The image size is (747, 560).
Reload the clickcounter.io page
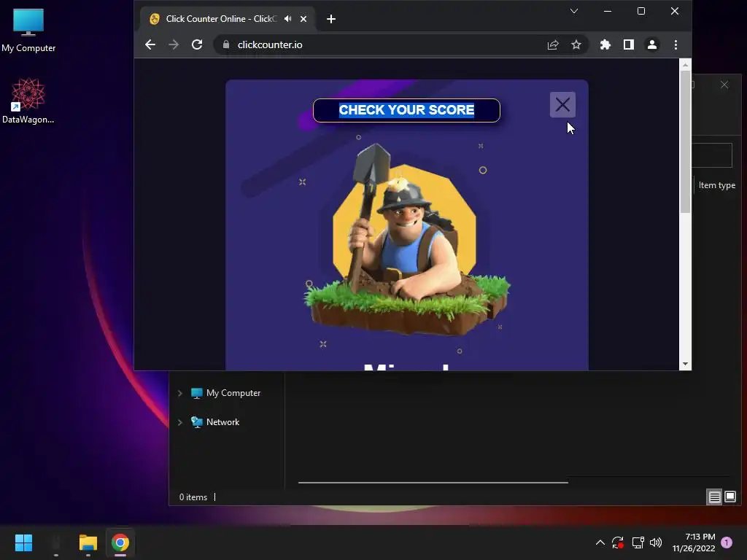click(197, 44)
